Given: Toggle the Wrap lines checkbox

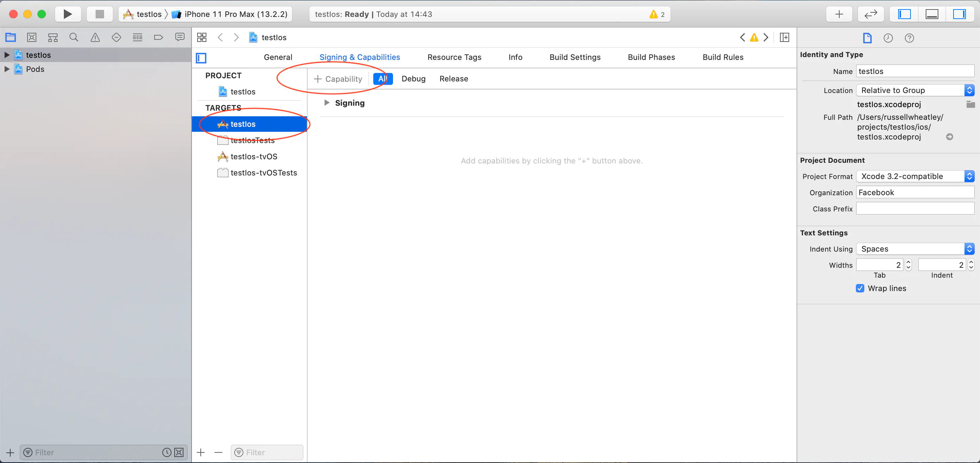Looking at the screenshot, I should [x=860, y=288].
